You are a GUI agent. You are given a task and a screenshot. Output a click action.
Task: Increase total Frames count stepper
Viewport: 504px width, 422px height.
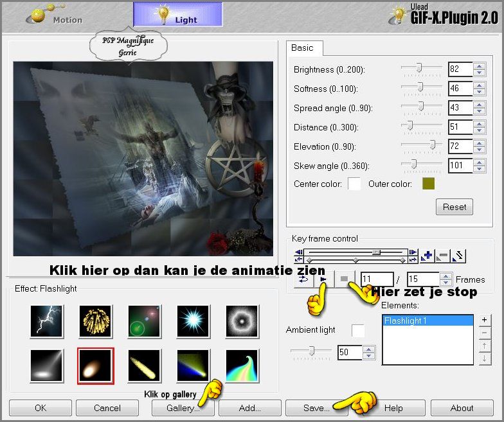(446, 276)
